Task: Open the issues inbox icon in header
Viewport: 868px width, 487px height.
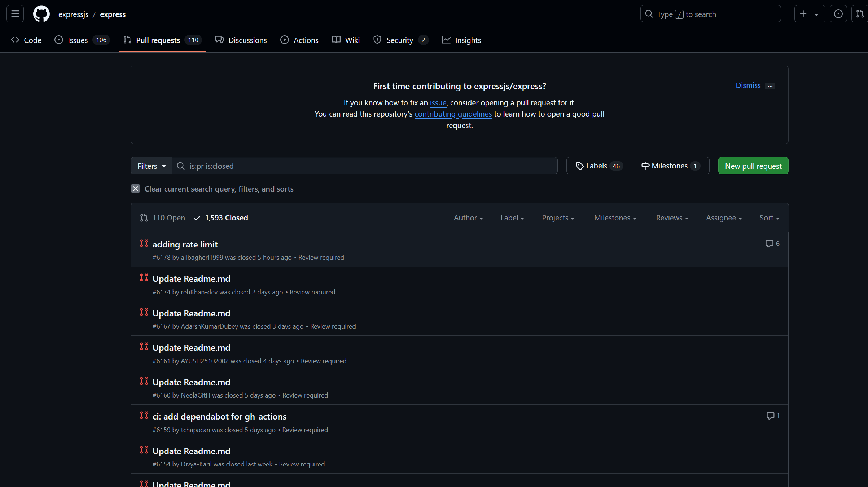Action: coord(838,14)
